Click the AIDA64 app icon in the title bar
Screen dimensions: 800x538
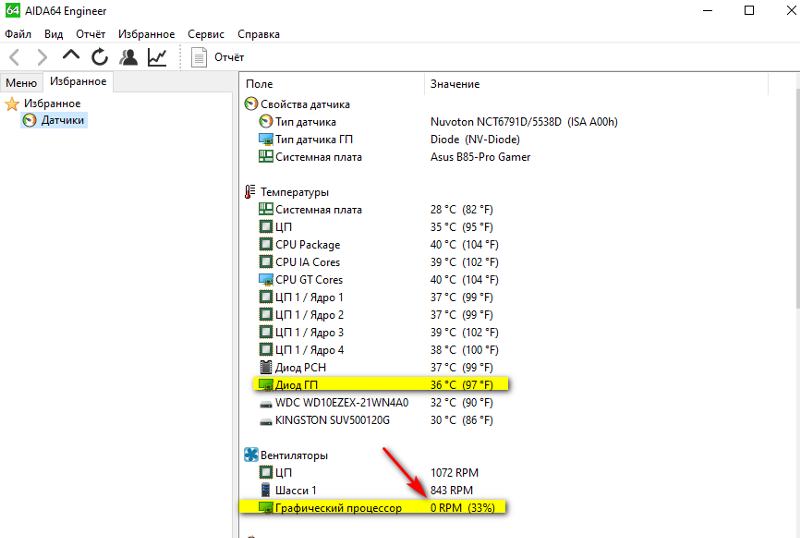[x=12, y=10]
